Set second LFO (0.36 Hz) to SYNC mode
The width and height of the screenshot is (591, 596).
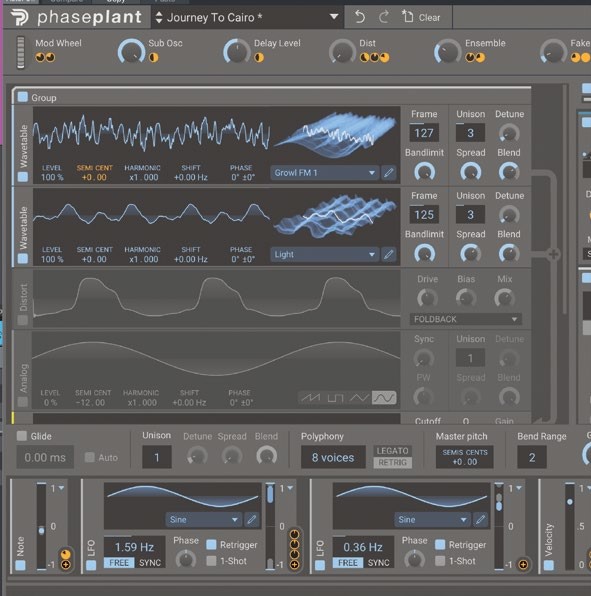[379, 563]
